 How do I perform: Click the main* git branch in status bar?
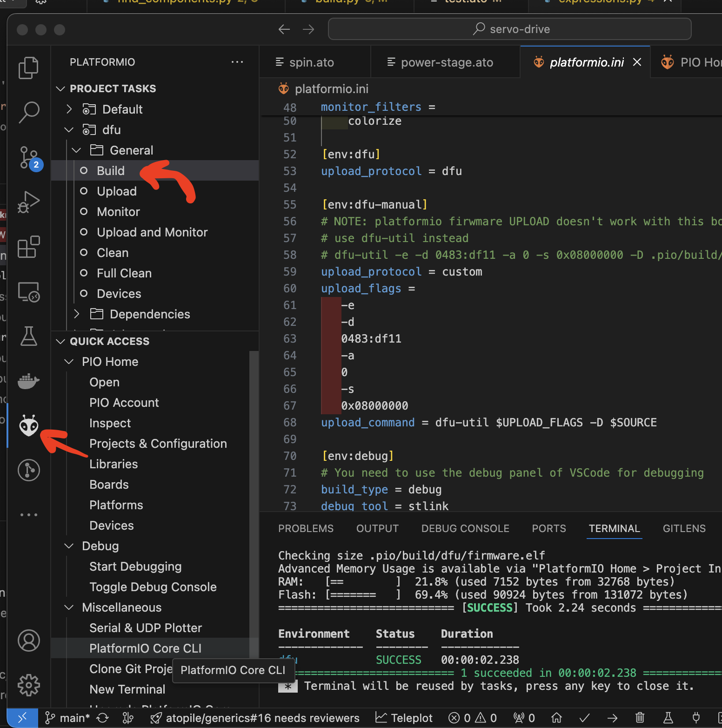[67, 718]
